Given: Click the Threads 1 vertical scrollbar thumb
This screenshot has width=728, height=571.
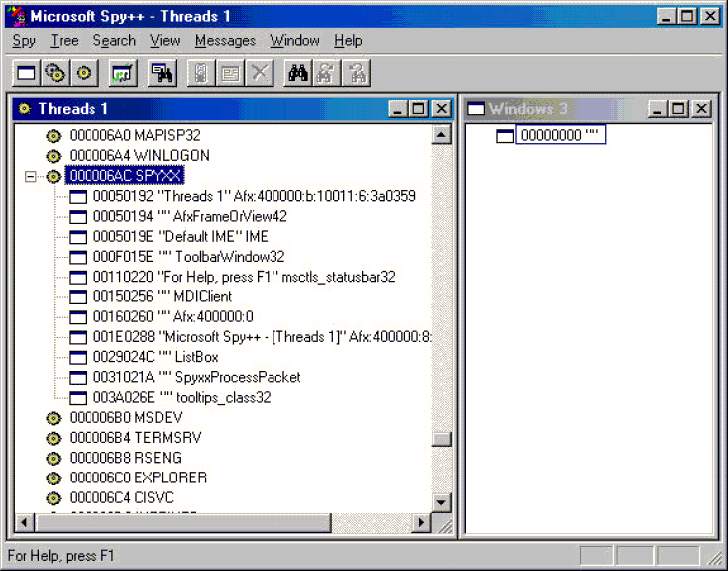Looking at the screenshot, I should (441, 439).
